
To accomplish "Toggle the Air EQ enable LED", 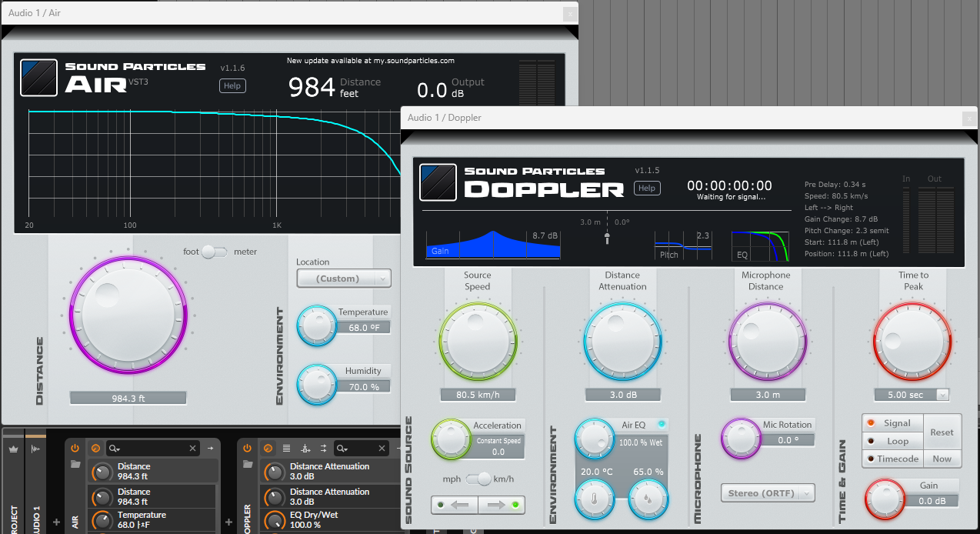I will tap(661, 425).
